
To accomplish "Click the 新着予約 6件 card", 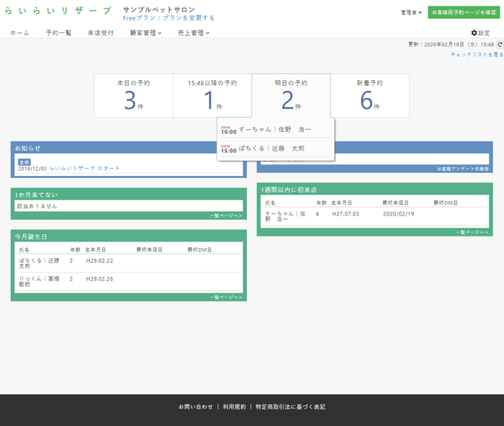I will click(x=370, y=95).
